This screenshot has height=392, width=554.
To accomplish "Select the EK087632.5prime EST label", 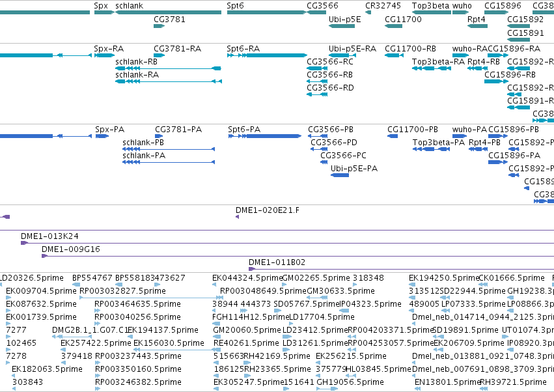I will click(x=41, y=304).
